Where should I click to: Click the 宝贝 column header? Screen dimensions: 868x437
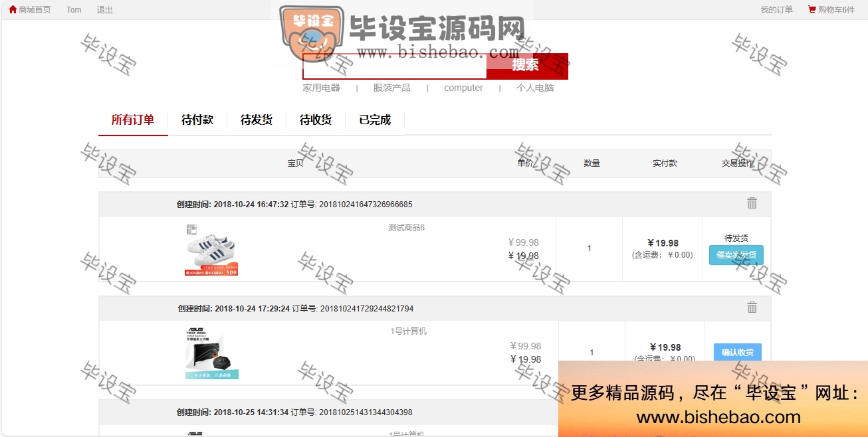coord(296,163)
